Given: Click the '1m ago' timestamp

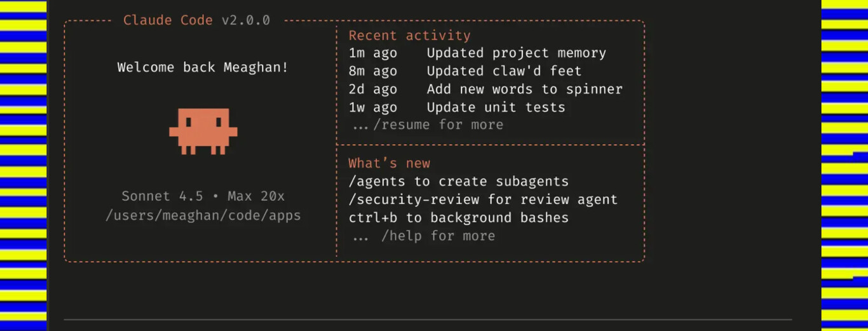Looking at the screenshot, I should tap(373, 53).
